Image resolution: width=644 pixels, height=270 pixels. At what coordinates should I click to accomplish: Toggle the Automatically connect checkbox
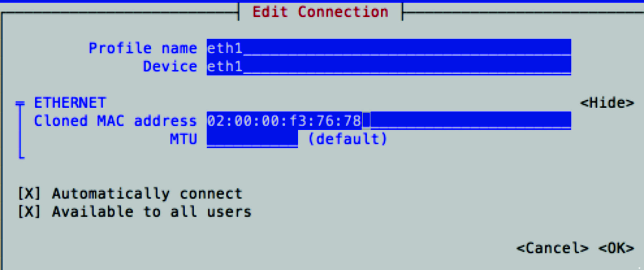[29, 193]
